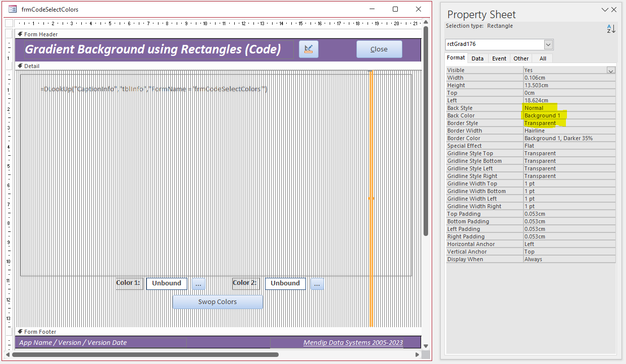Open the Visible property dropdown arrow
626x364 pixels.
(611, 70)
